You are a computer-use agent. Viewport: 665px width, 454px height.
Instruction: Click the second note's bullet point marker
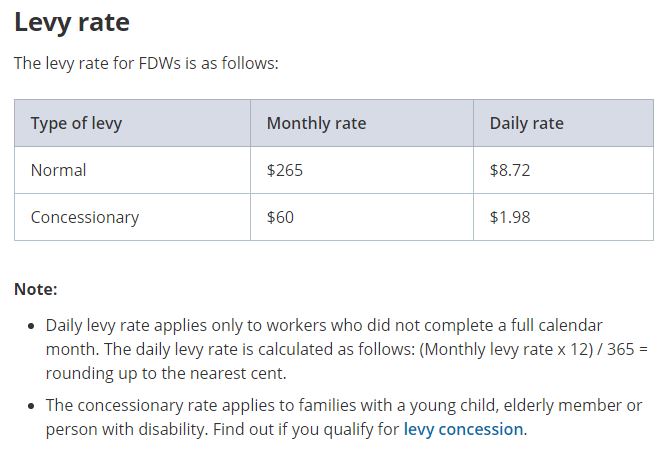coord(33,405)
